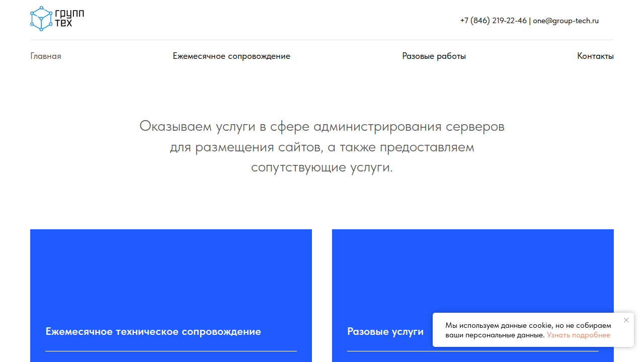644x362 pixels.
Task: Follow the Узнать подробнее cookie link
Action: 579,335
